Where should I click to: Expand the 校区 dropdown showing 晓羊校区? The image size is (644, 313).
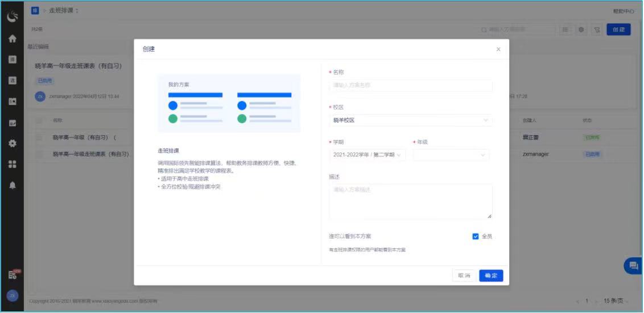(x=410, y=120)
